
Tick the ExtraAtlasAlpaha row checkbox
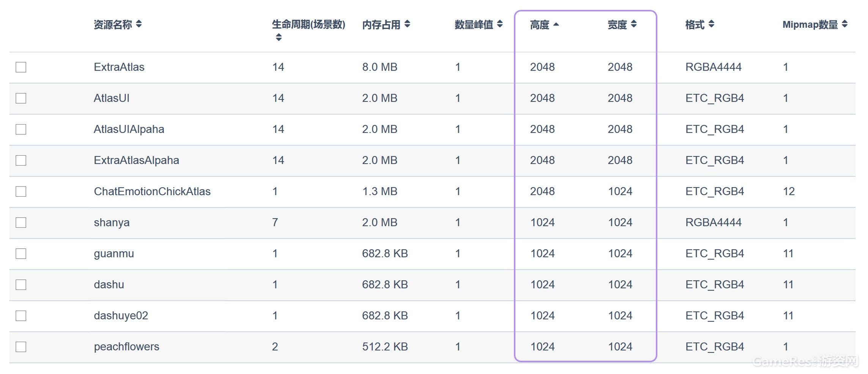(x=21, y=161)
